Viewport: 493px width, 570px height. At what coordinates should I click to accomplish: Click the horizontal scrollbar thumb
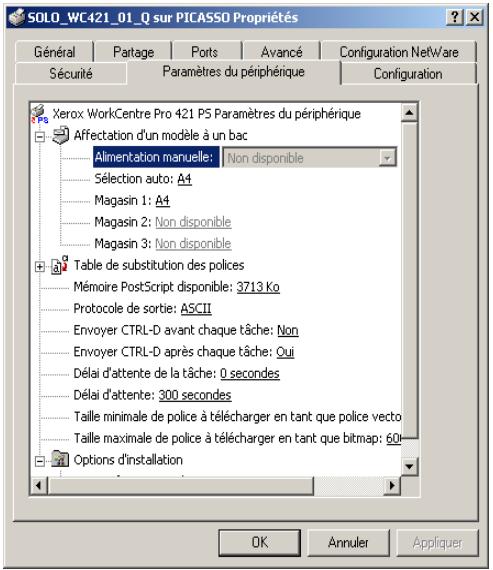click(181, 485)
